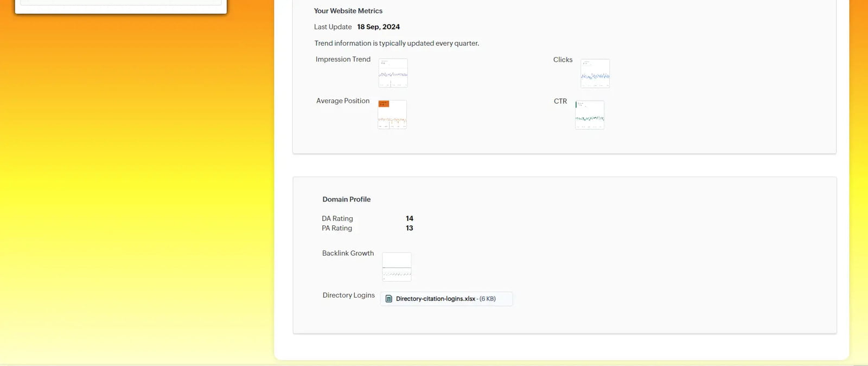Click the Impression Trend label
Image resolution: width=868 pixels, height=366 pixels.
[343, 59]
